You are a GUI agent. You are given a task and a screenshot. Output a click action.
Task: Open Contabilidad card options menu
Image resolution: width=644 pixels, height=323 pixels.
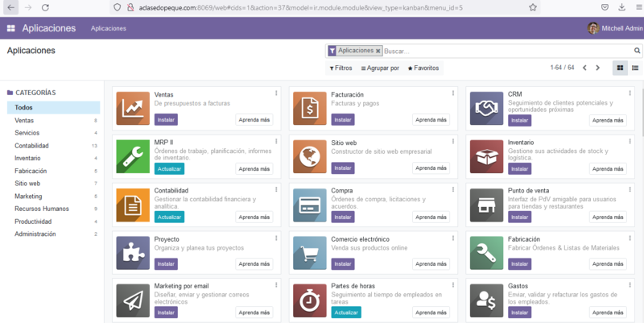(276, 189)
